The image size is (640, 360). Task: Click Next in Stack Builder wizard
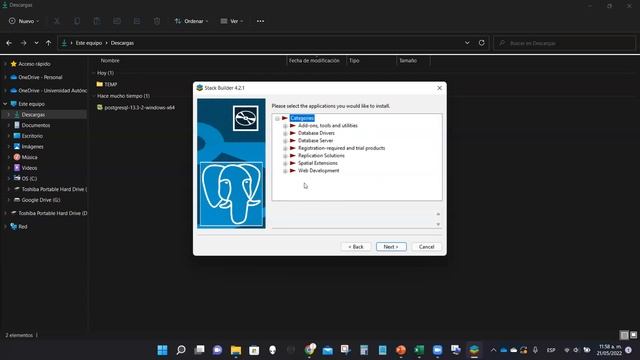pos(391,247)
